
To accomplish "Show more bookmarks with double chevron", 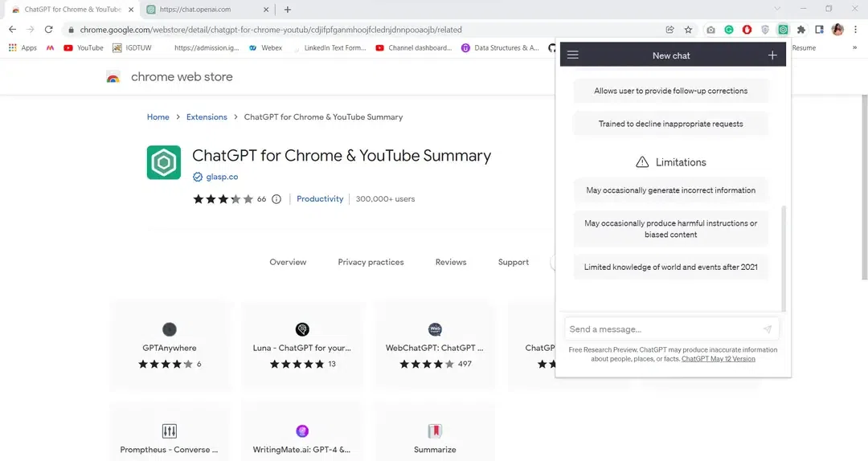I will click(x=854, y=47).
